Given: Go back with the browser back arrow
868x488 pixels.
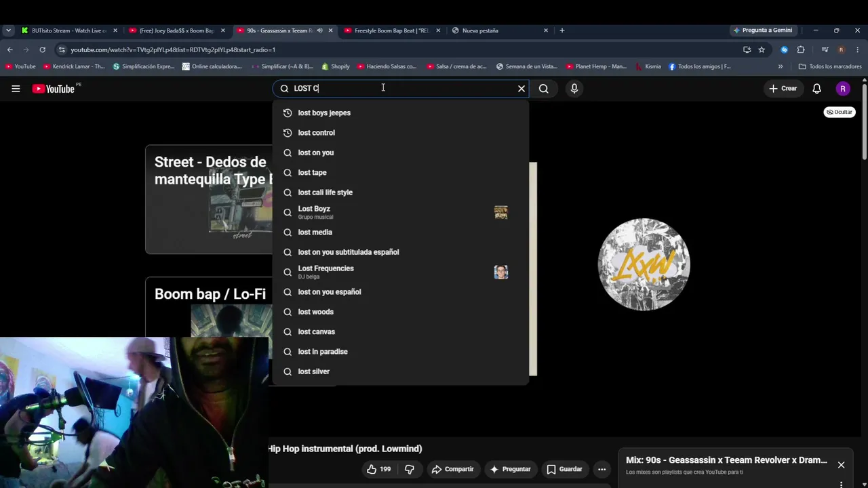Looking at the screenshot, I should (x=9, y=49).
